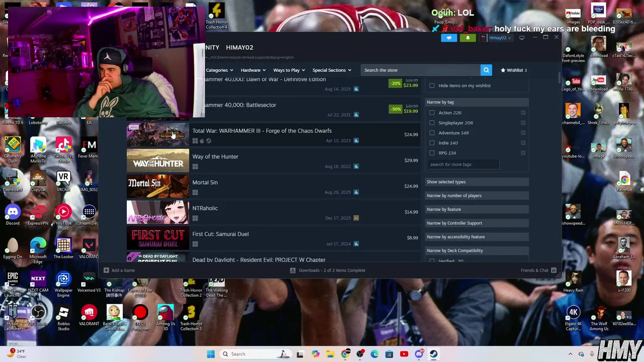
Task: Check the Adventure tag filter
Action: (432, 133)
